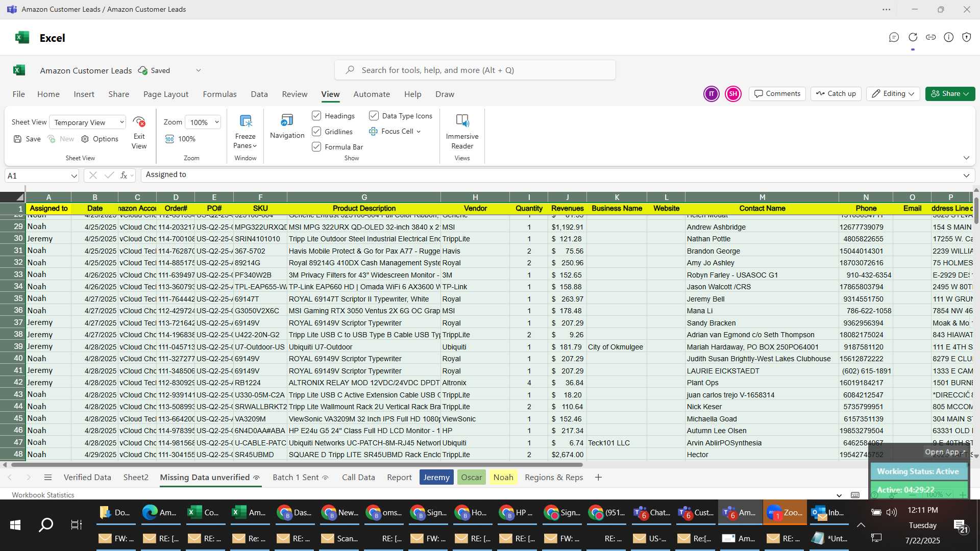Open the Verified Data sheet
Viewport: 980px width, 551px height.
pyautogui.click(x=87, y=478)
